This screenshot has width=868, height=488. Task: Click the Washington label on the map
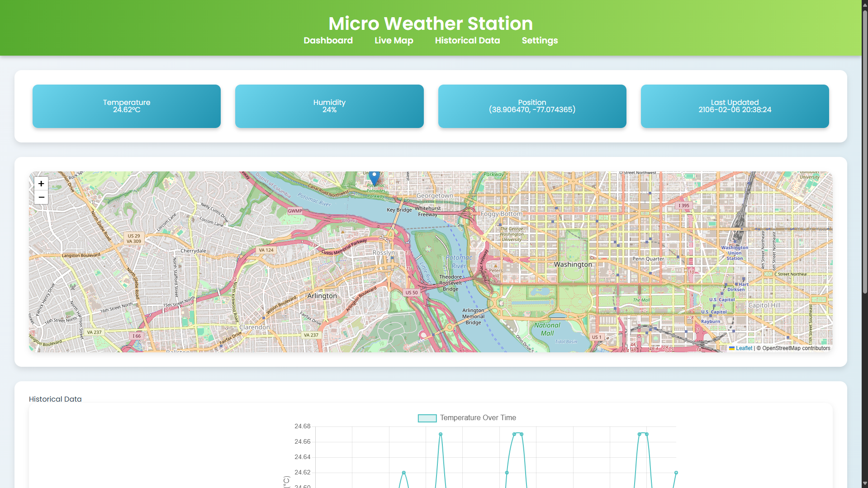[x=573, y=265]
